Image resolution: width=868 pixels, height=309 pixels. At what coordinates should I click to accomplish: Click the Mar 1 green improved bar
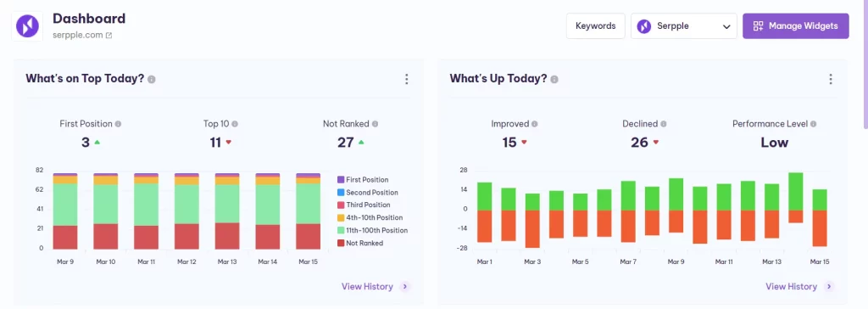484,196
